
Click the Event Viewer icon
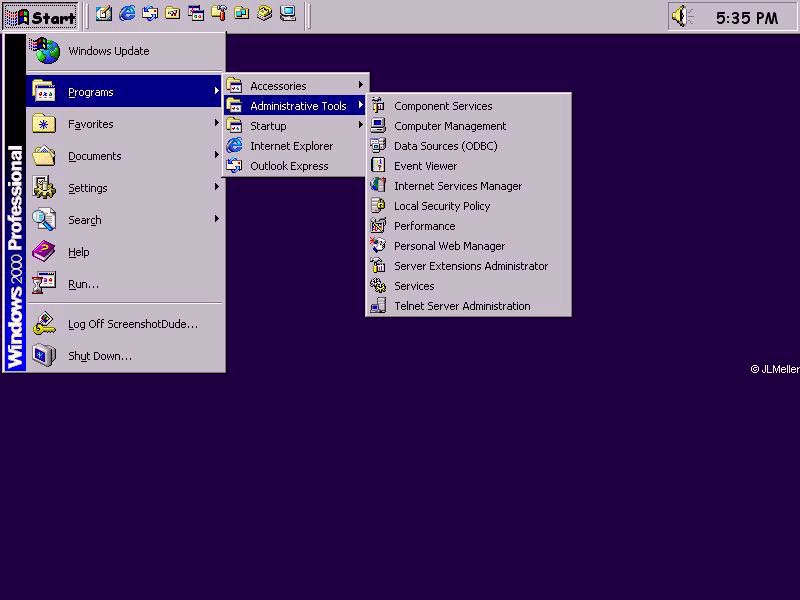click(378, 165)
